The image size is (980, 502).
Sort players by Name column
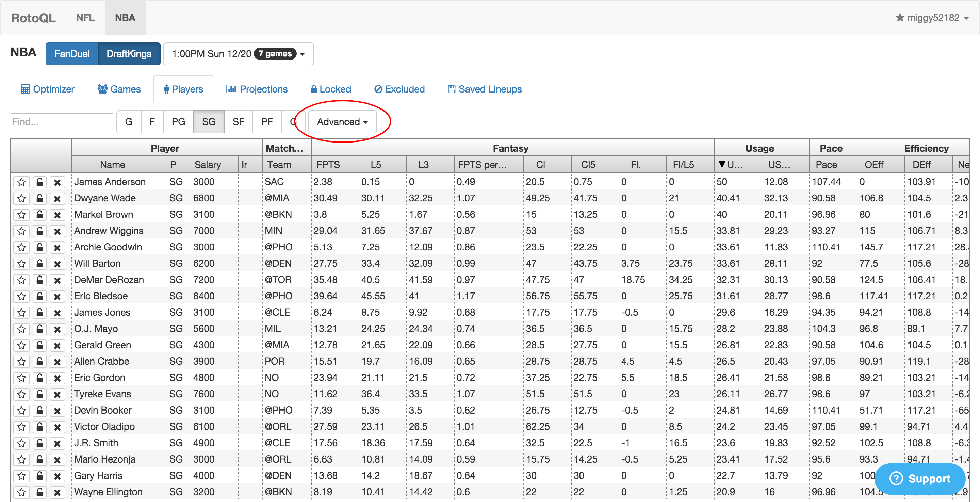[x=119, y=165]
